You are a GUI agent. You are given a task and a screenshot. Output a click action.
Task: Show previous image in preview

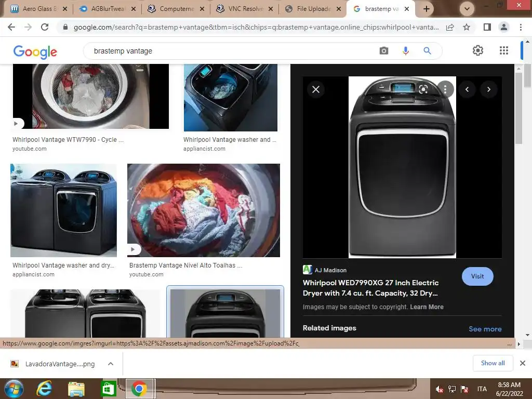click(467, 89)
